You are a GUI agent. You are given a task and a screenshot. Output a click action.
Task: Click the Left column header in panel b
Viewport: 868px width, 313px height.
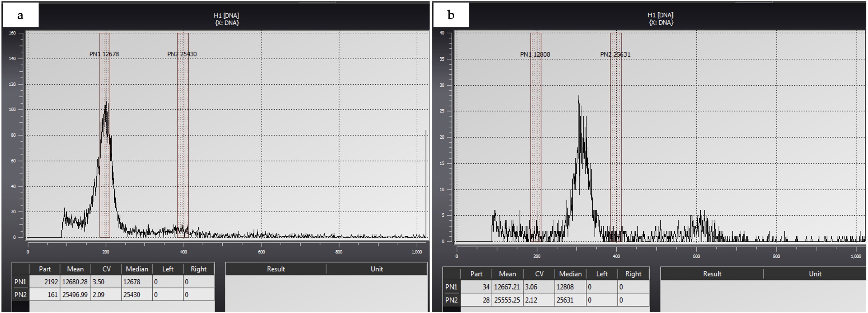[x=602, y=273]
